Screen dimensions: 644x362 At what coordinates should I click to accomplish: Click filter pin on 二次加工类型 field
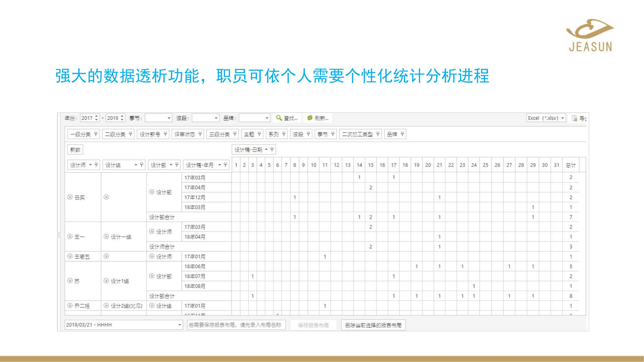click(x=378, y=134)
